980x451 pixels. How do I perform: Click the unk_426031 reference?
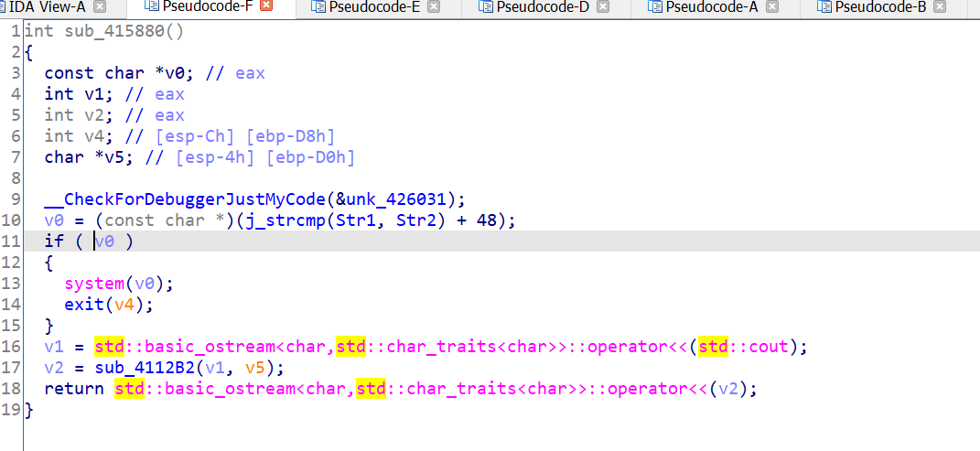click(398, 199)
